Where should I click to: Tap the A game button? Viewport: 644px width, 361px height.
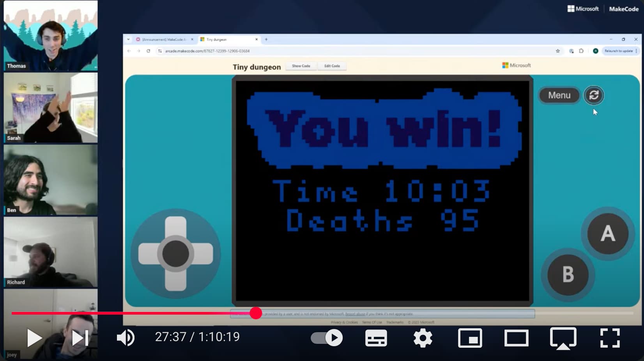click(x=608, y=234)
